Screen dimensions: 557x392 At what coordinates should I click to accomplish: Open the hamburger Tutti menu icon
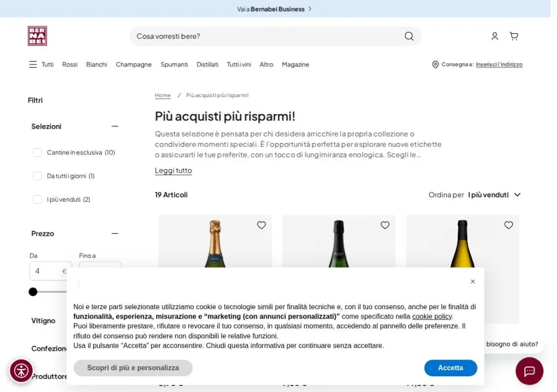tap(33, 65)
